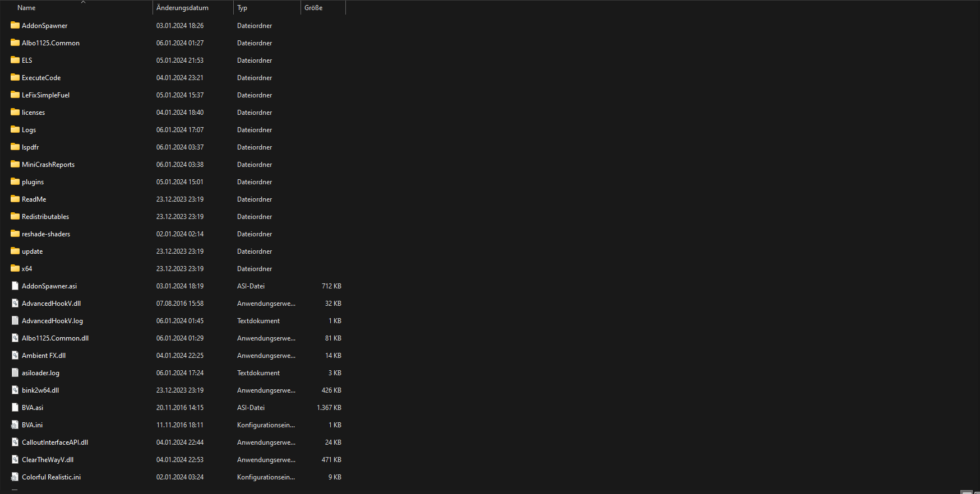Click the MiniCrashReports folder icon
Viewport: 980px width, 494px height.
tap(15, 164)
